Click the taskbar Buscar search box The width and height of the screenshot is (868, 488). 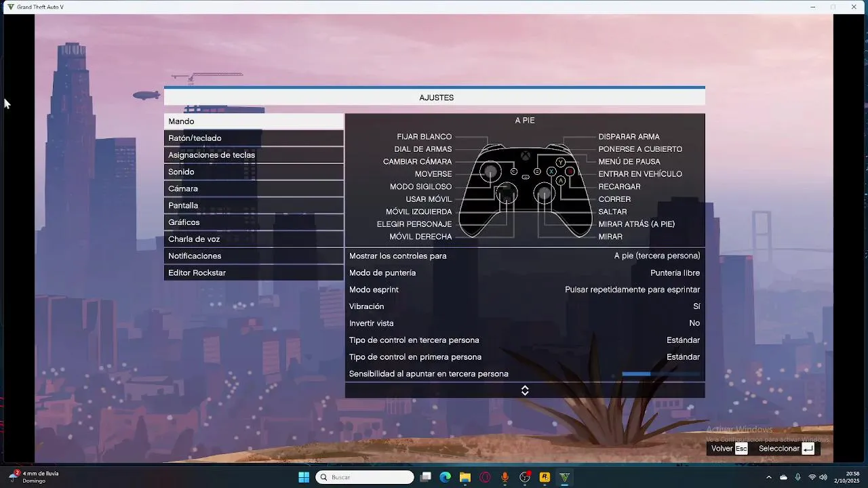click(x=365, y=477)
